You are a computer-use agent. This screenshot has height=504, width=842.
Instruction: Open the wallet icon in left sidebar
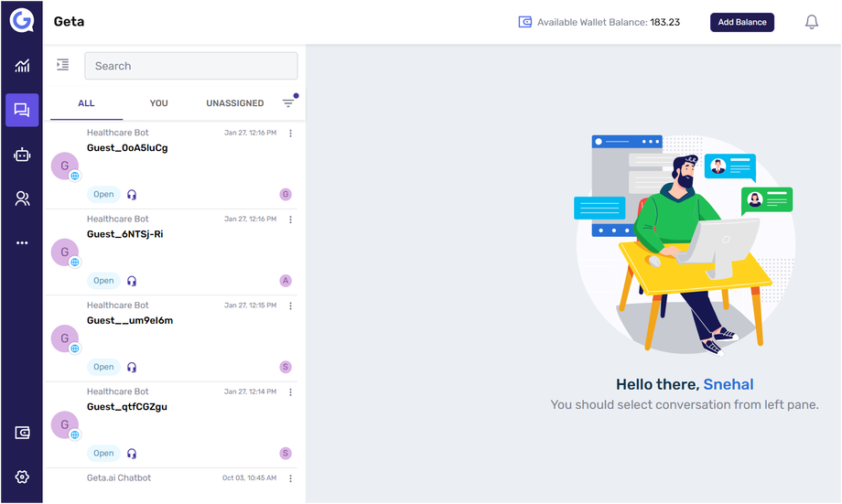coord(22,433)
